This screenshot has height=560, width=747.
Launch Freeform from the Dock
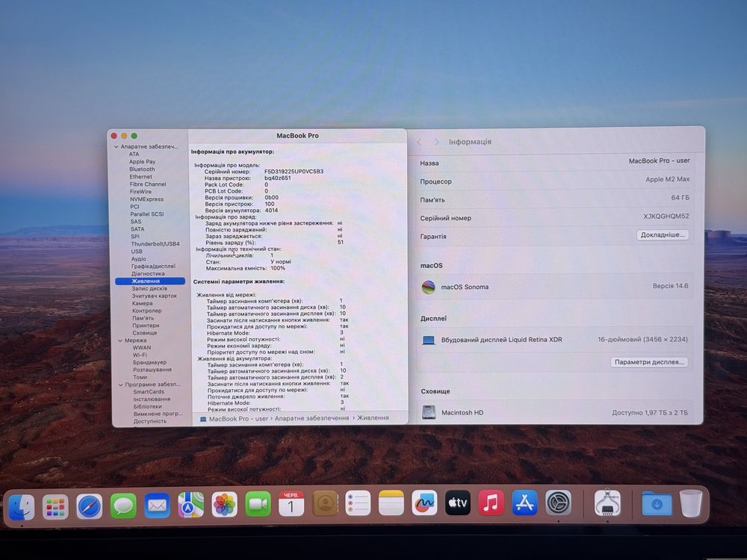[424, 503]
